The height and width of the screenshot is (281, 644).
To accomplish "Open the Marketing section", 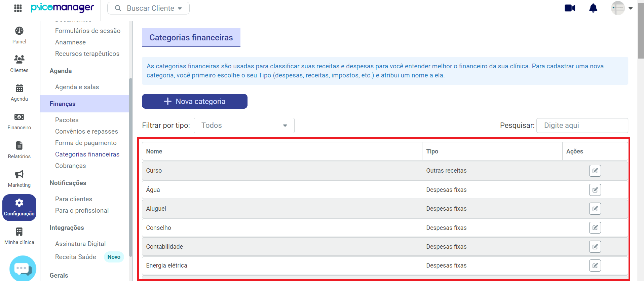I will point(19,179).
